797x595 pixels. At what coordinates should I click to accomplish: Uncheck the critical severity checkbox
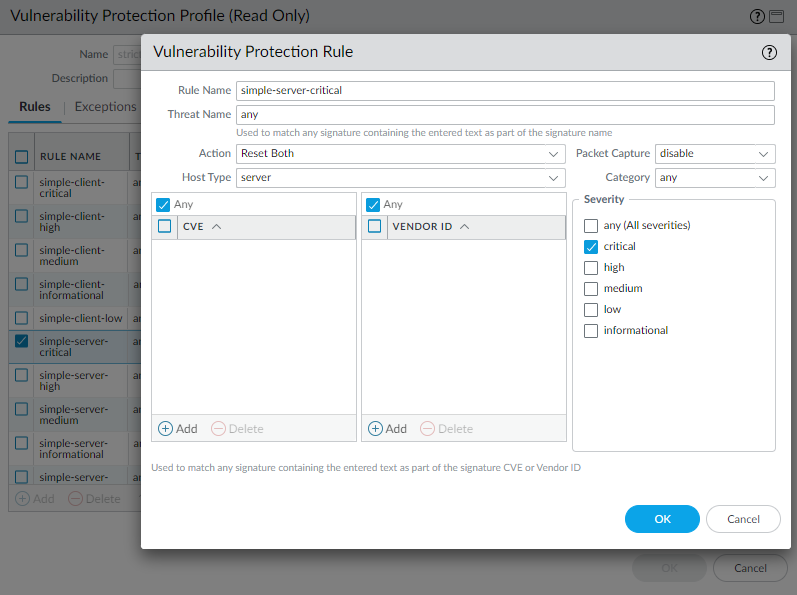591,247
